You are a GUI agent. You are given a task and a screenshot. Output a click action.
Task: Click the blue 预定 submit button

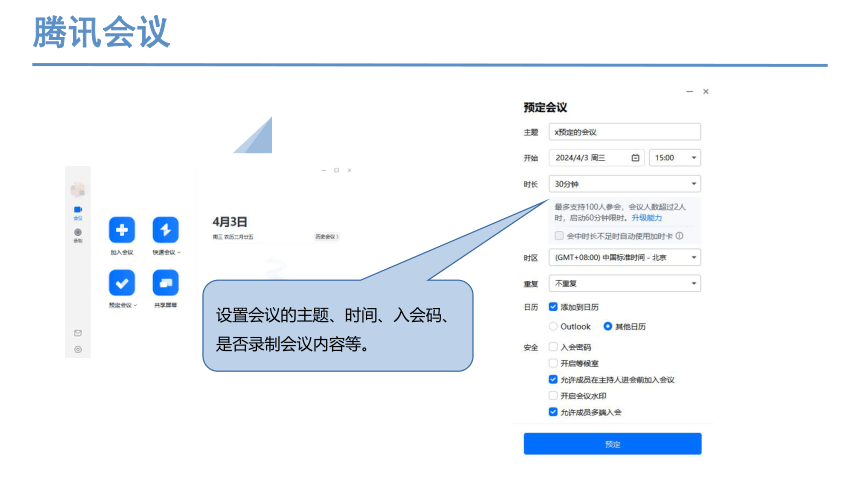(x=613, y=444)
